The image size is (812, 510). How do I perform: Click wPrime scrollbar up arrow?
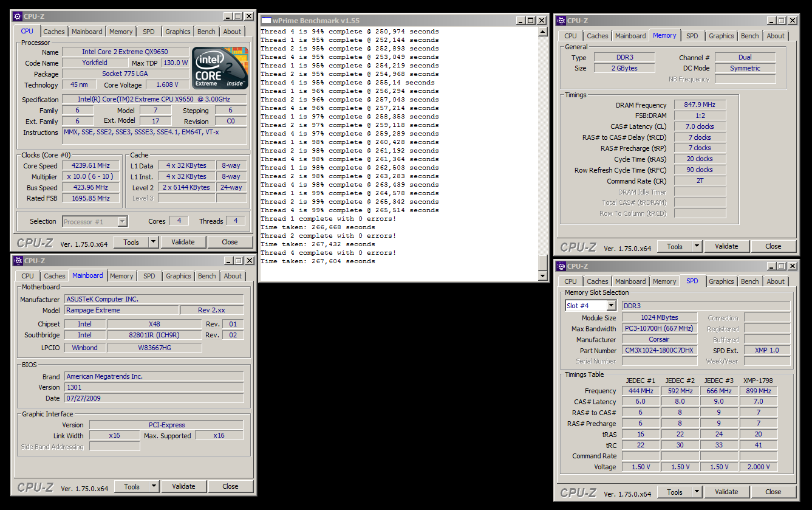tap(543, 32)
